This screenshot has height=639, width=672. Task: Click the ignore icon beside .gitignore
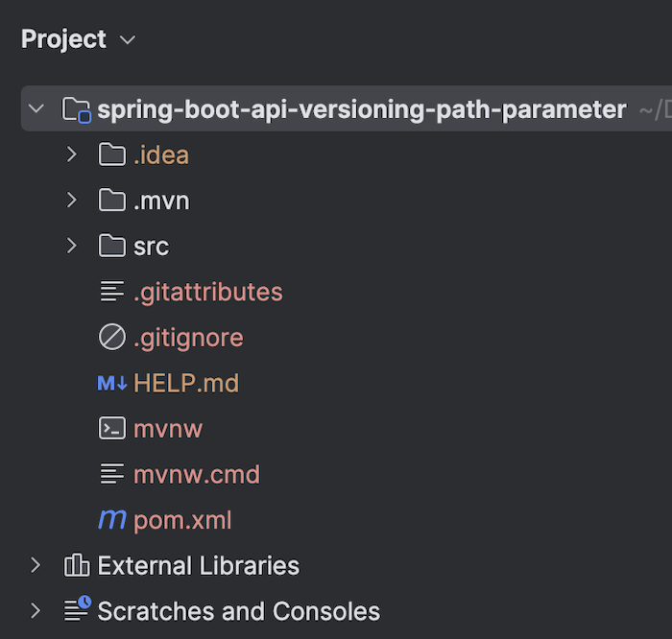[x=112, y=338]
